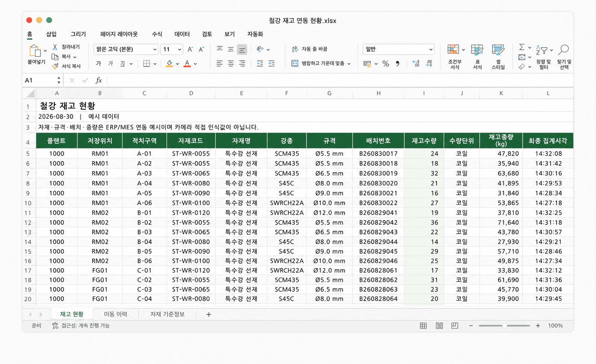Decrease font size with small A icon

click(201, 49)
